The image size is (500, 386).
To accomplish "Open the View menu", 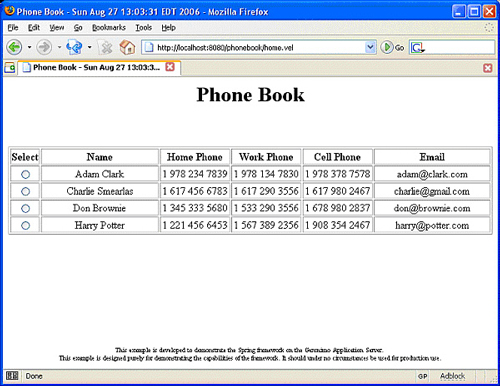I will click(x=57, y=28).
